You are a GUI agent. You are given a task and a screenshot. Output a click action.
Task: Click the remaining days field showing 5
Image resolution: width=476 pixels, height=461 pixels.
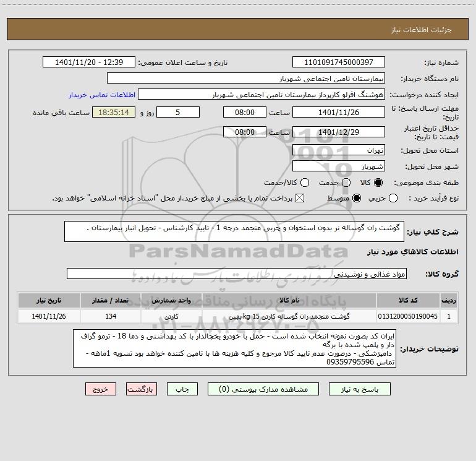(178, 112)
